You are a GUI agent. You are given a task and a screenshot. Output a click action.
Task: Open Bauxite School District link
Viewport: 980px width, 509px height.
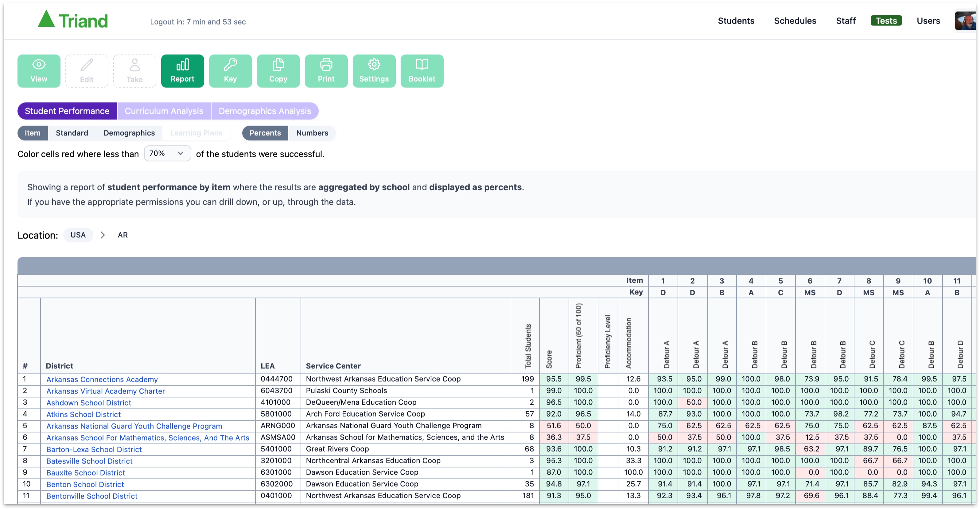coord(86,473)
